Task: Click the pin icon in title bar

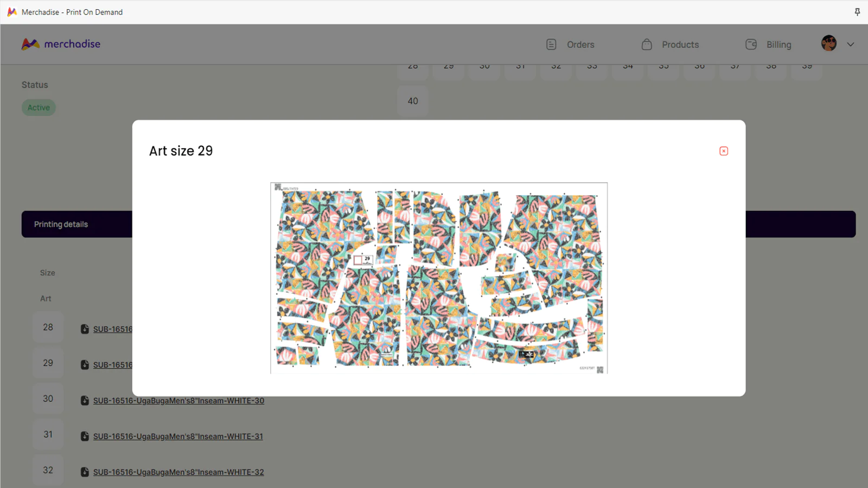Action: click(x=857, y=12)
